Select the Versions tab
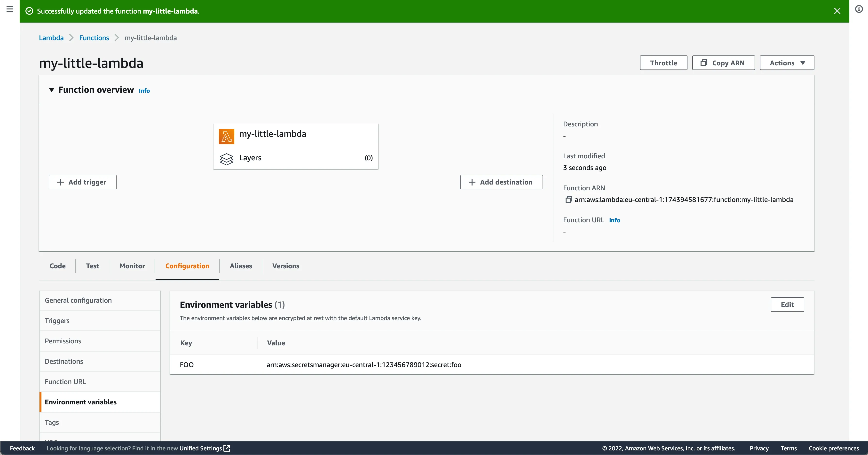The width and height of the screenshot is (868, 455). tap(286, 266)
